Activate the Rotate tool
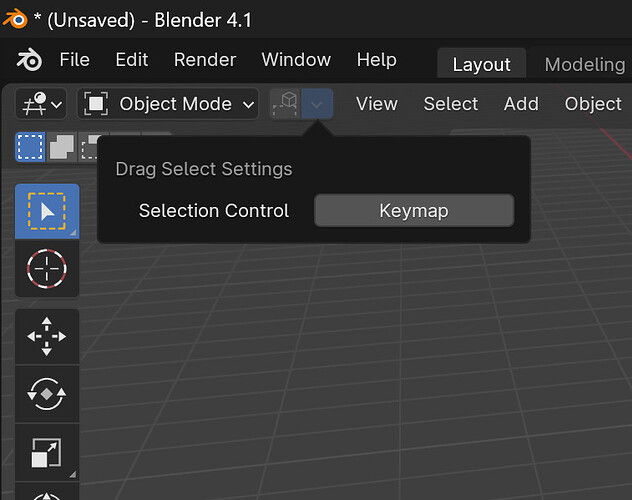This screenshot has height=500, width=632. pyautogui.click(x=47, y=394)
